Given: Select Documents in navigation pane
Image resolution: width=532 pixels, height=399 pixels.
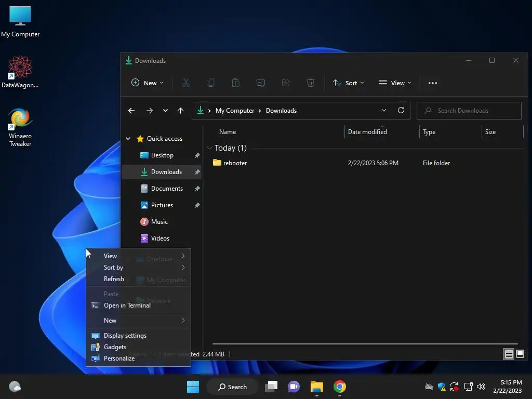Looking at the screenshot, I should [x=162, y=189].
